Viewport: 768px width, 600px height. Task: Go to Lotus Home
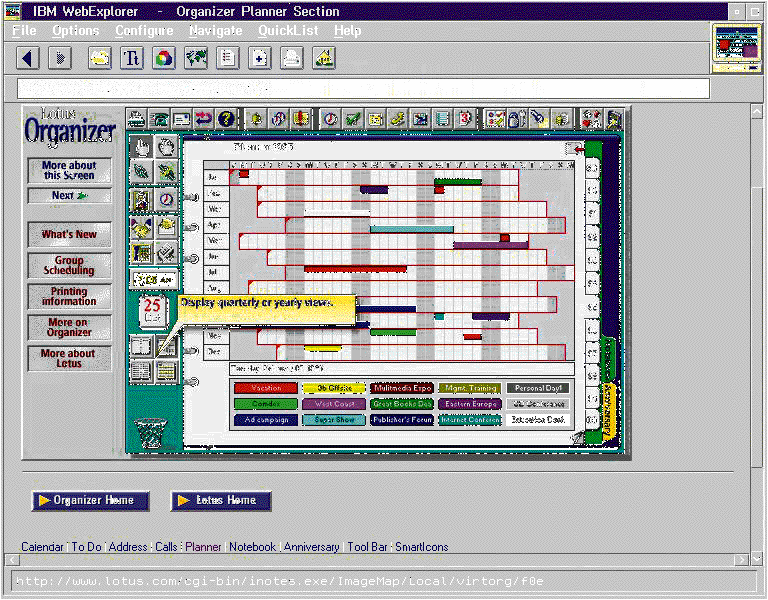[x=221, y=501]
